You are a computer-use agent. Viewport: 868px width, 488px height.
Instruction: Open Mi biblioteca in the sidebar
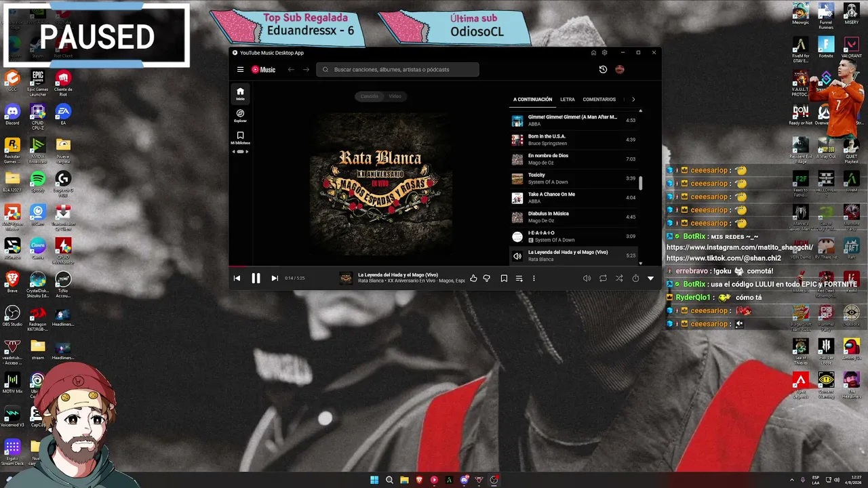click(240, 138)
